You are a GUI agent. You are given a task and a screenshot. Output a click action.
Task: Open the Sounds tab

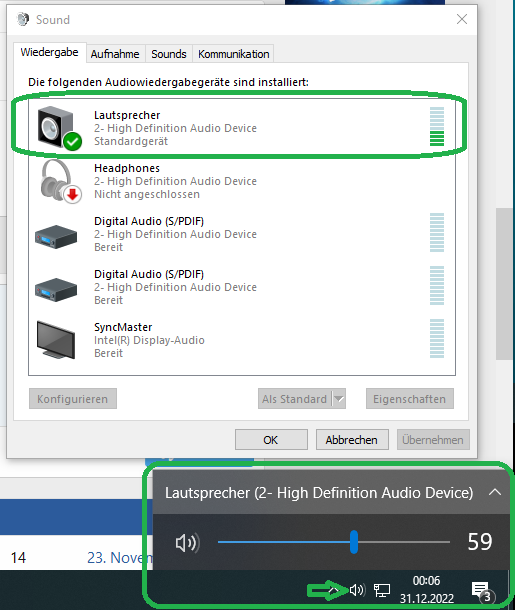169,54
